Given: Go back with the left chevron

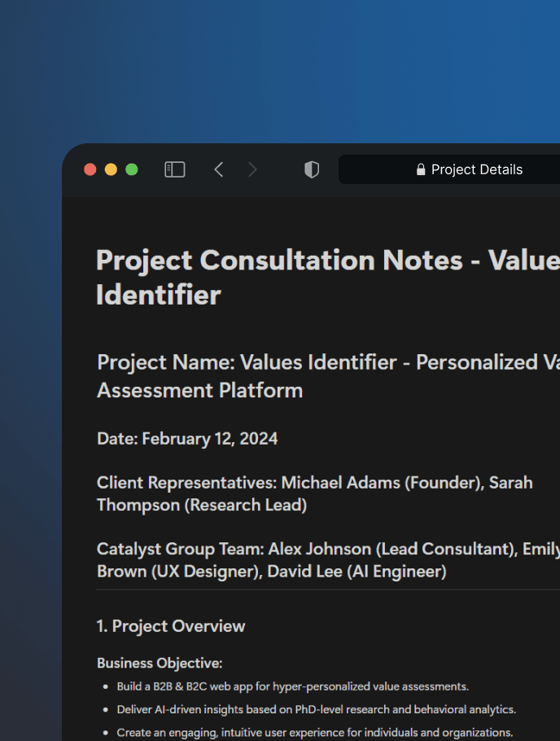Looking at the screenshot, I should (218, 169).
